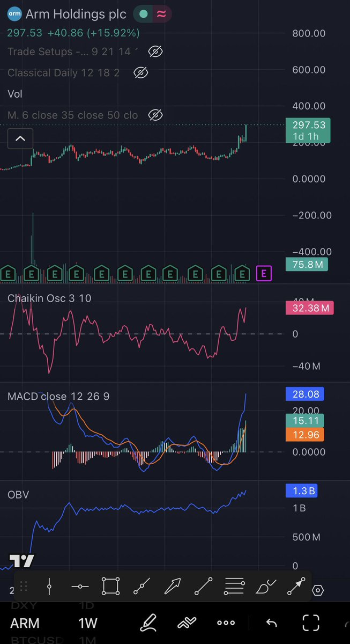Select the MACD close 12 26 9 legend
350x644 pixels.
click(x=58, y=397)
